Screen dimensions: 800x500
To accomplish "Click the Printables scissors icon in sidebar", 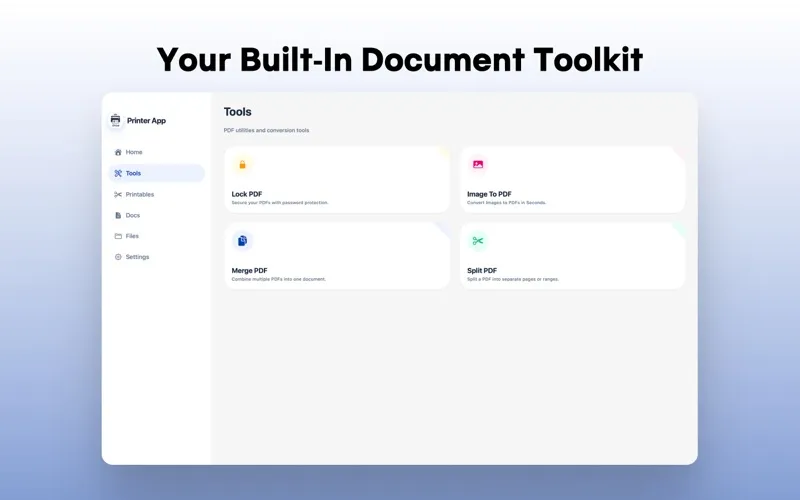I will pos(118,194).
